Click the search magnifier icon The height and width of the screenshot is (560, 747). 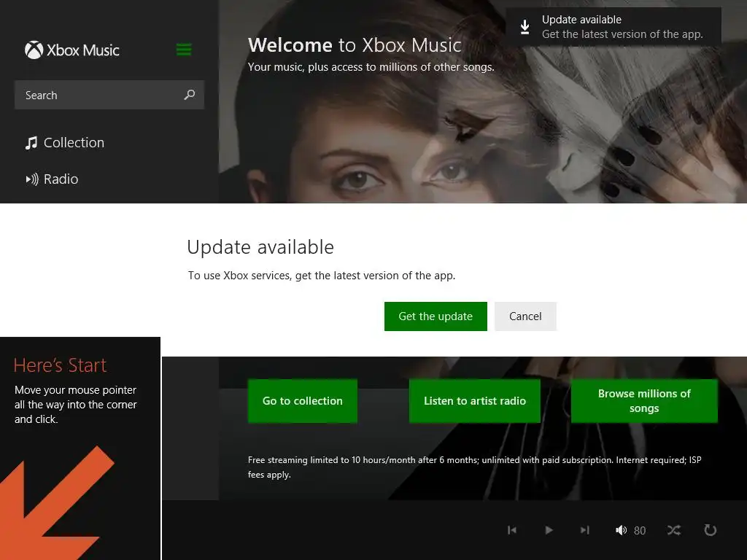(190, 95)
